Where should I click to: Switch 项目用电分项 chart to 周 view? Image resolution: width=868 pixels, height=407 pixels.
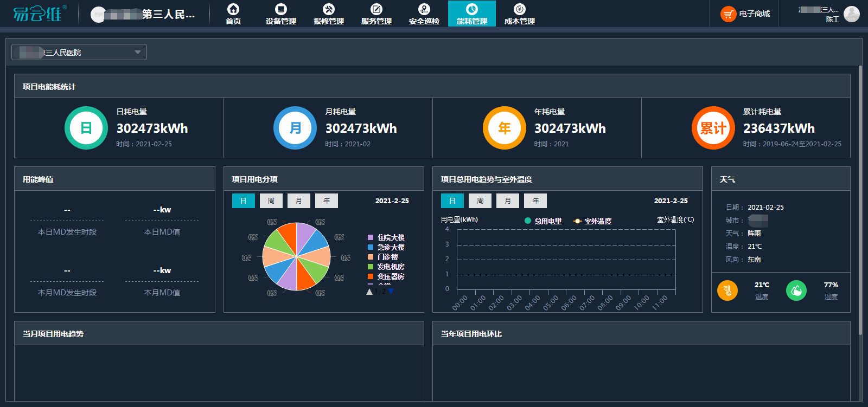271,201
